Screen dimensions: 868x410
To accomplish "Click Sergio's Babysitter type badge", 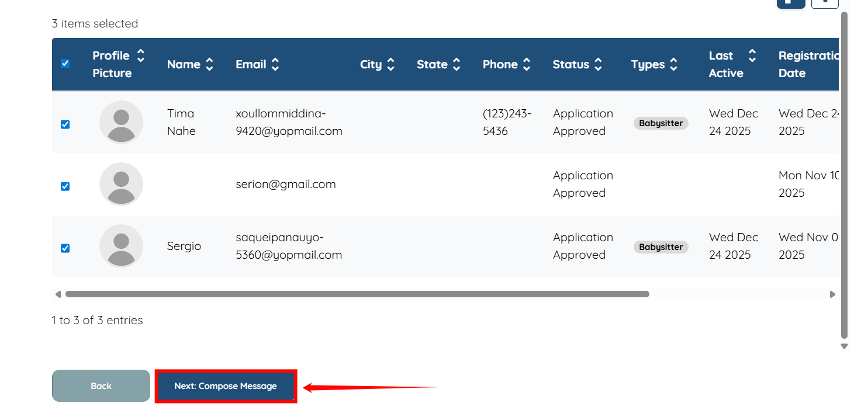I will (x=661, y=247).
